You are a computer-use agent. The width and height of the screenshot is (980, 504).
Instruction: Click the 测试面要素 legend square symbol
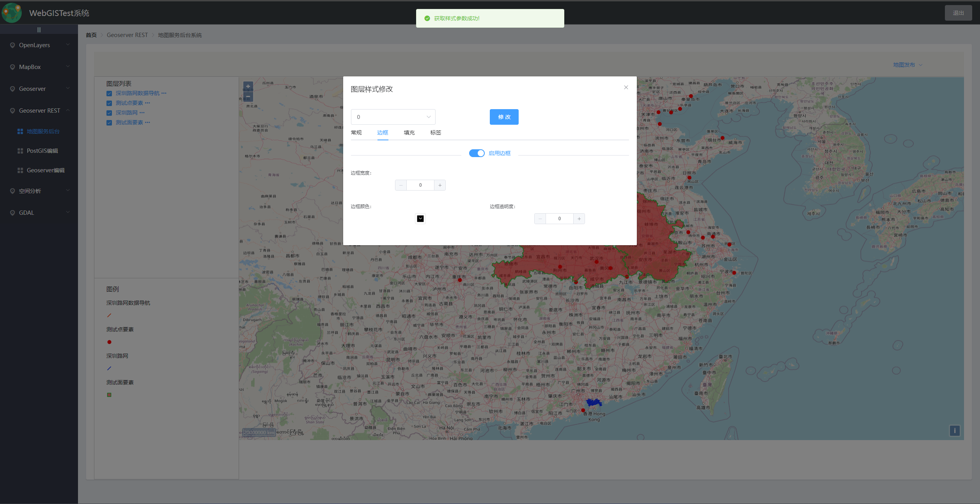(x=109, y=395)
